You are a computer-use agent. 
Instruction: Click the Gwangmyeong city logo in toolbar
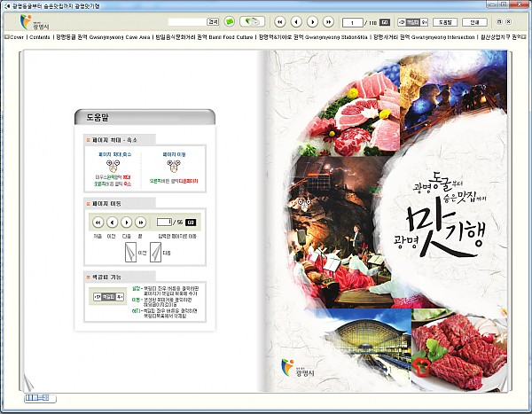click(35, 21)
